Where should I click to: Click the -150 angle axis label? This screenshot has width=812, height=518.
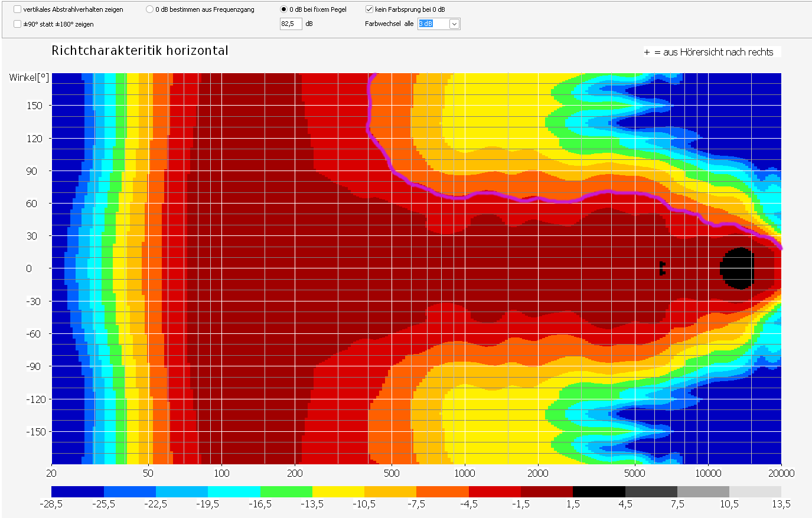[35, 432]
